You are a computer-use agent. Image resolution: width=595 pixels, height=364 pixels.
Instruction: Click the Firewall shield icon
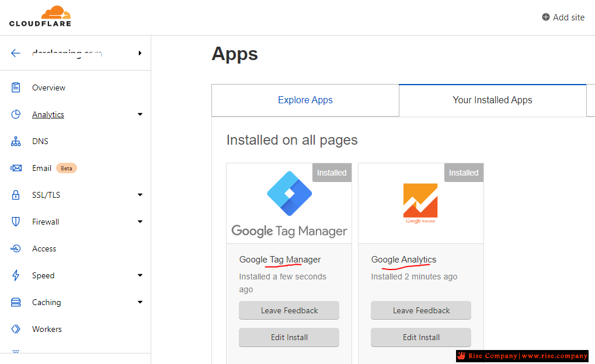coord(16,222)
